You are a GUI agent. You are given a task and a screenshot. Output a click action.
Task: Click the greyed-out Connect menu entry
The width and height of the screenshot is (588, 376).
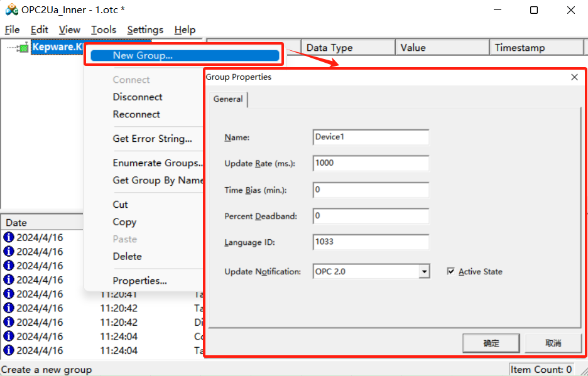131,80
